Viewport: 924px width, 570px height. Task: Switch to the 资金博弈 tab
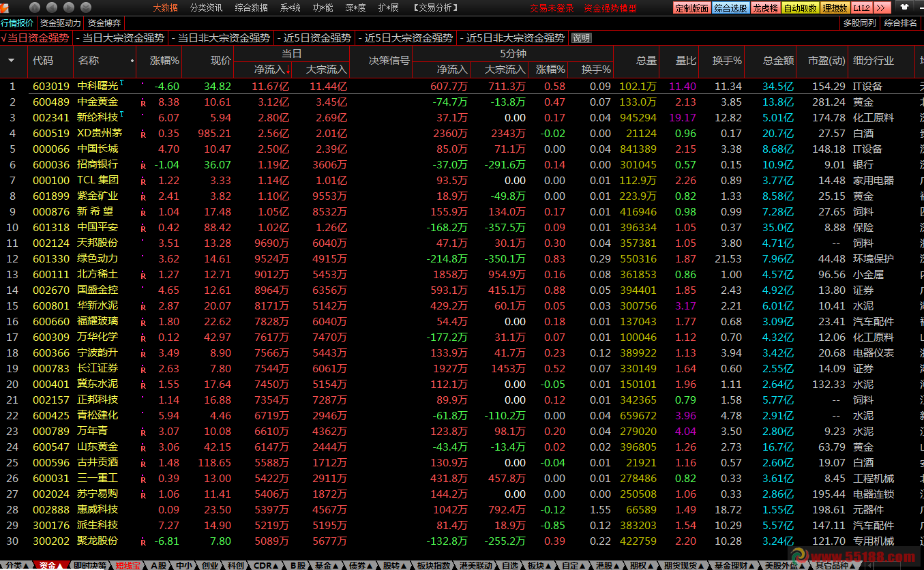[x=104, y=22]
